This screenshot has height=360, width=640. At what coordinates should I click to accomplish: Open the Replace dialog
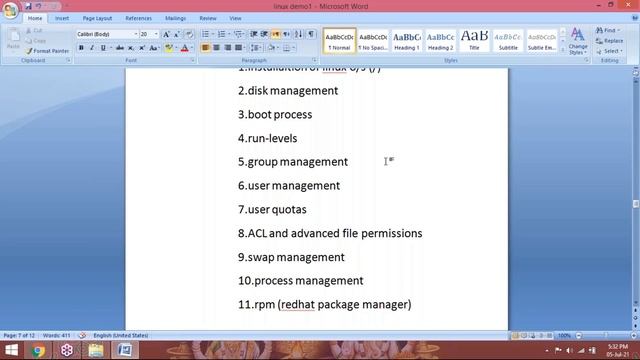609,41
